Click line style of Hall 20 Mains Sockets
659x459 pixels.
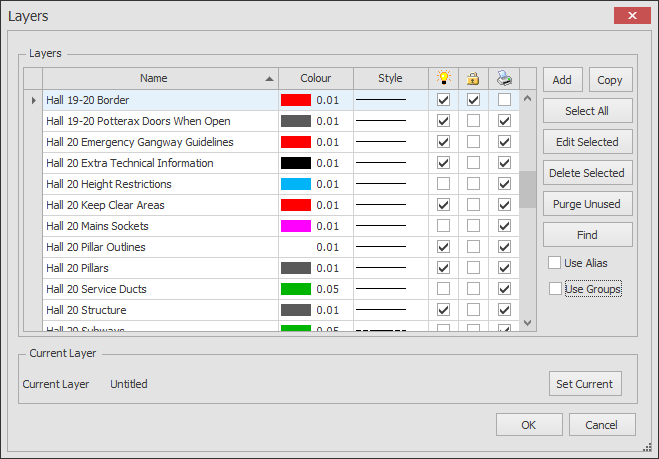[381, 226]
